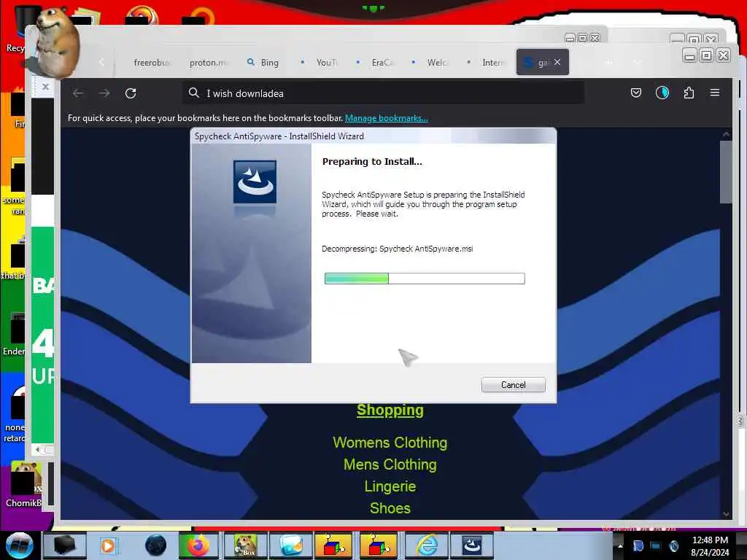Open the black box taskbar icon
747x560 pixels.
[x=64, y=545]
